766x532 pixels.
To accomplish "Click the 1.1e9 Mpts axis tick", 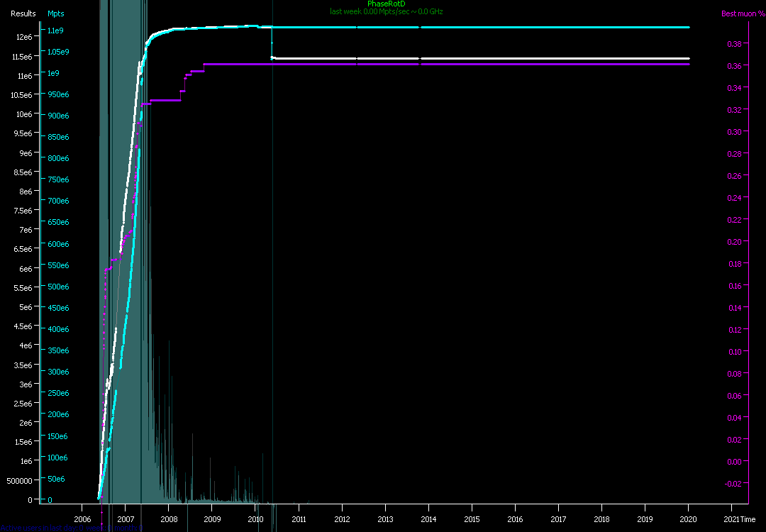I will 56,31.
